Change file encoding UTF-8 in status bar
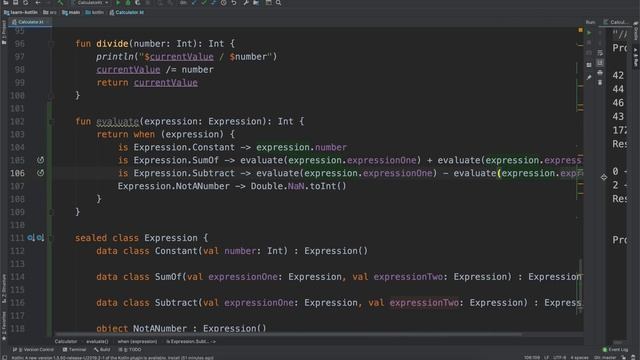This screenshot has width=640, height=360. [x=560, y=358]
